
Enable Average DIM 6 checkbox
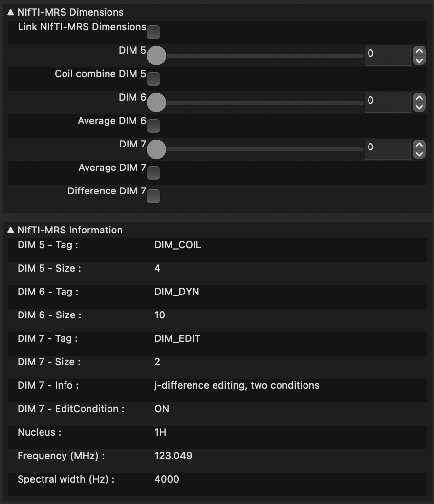coord(153,126)
